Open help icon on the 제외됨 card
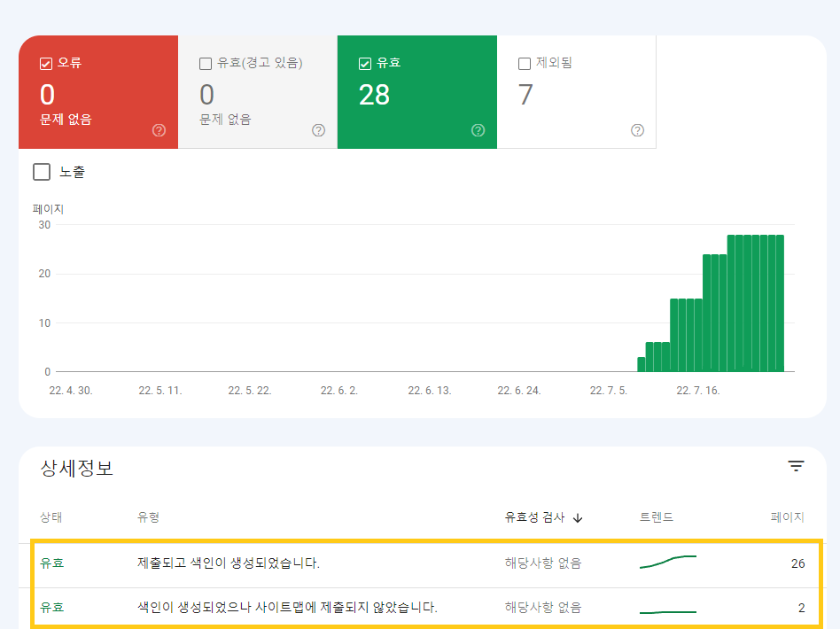This screenshot has height=629, width=840. tap(637, 130)
